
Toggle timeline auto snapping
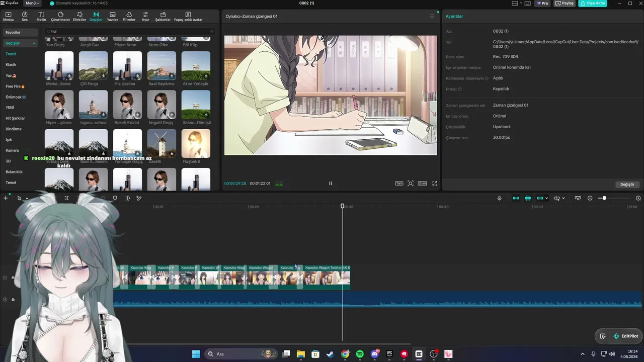[x=528, y=198]
